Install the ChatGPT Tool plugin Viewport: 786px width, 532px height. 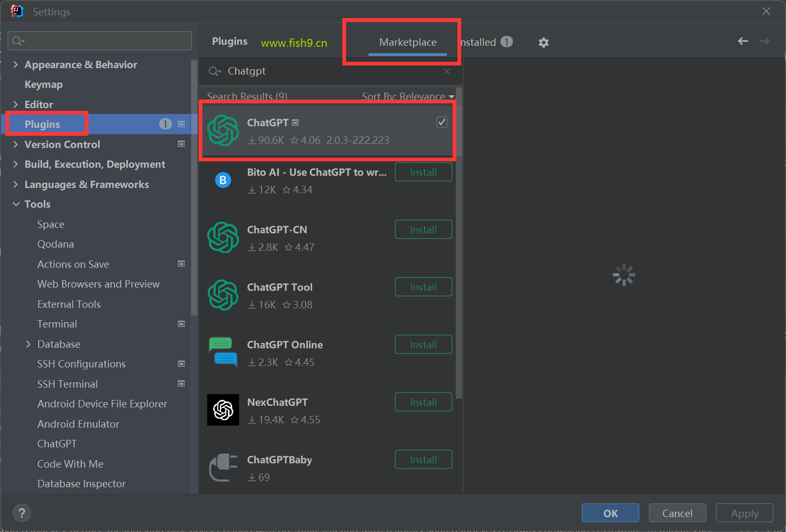point(423,287)
